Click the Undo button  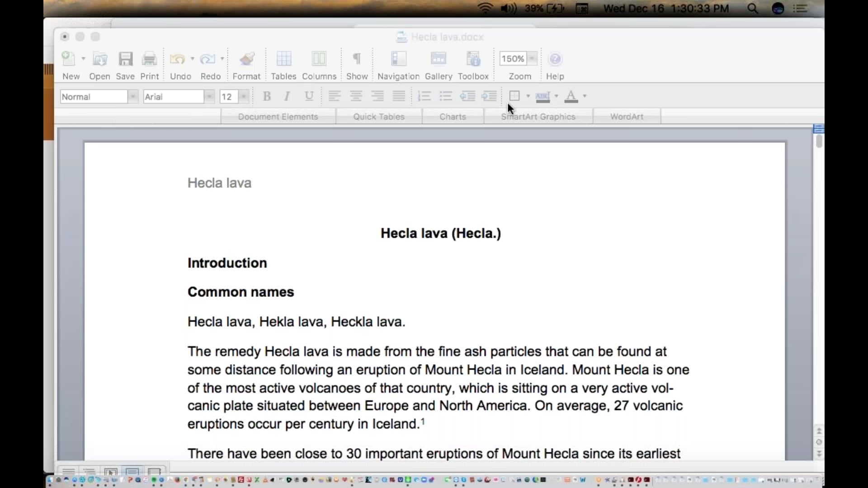(177, 59)
